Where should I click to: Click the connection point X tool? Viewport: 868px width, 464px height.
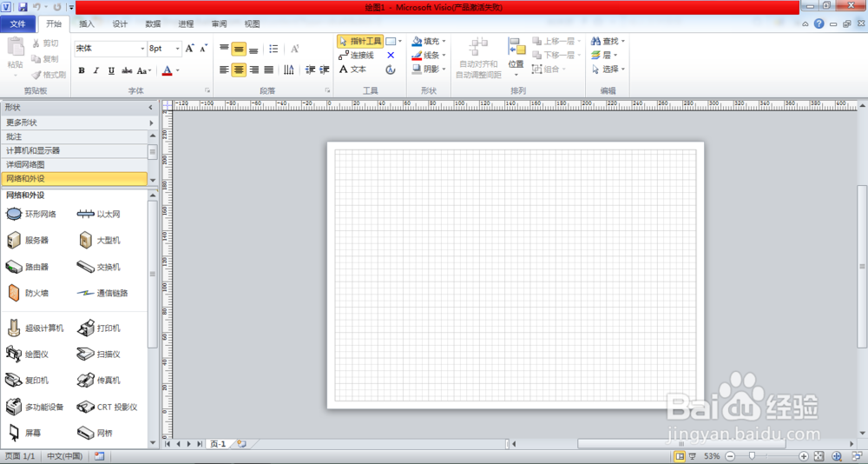pyautogui.click(x=391, y=55)
